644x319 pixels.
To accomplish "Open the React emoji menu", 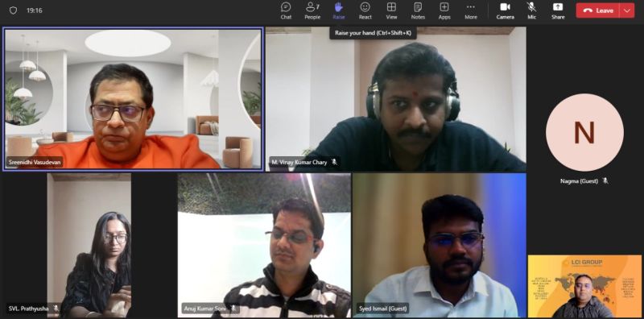I will pos(365,10).
